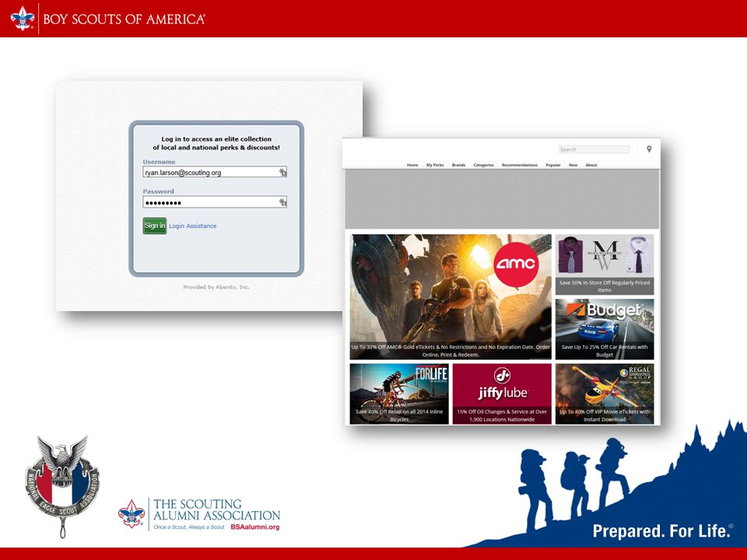Click 'BOY SCOUTS OF AMERICA' header text
Viewport: 747px width, 560px height.
point(124,19)
